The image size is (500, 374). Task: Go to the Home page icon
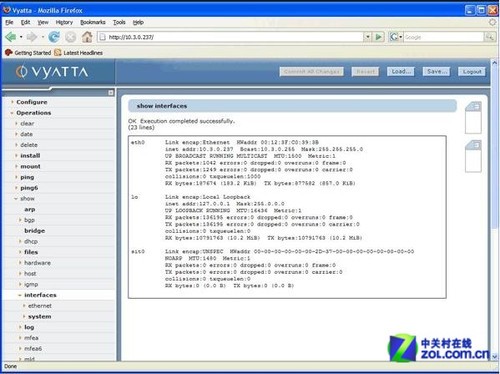87,37
